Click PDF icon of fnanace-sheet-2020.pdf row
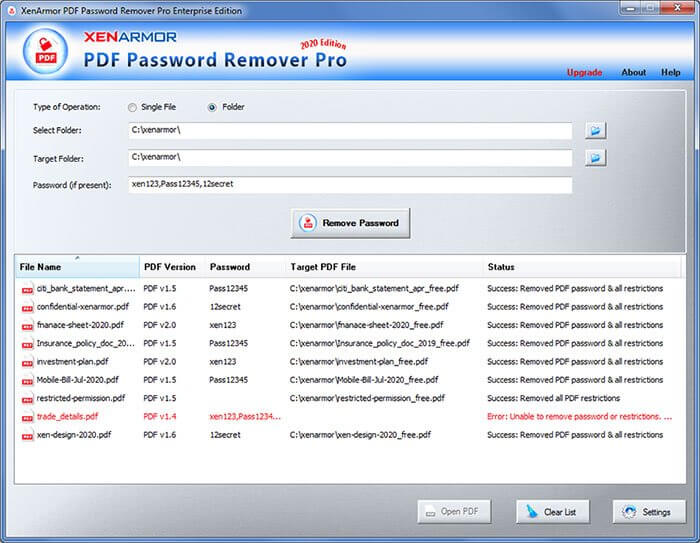The width and height of the screenshot is (700, 543). click(27, 326)
